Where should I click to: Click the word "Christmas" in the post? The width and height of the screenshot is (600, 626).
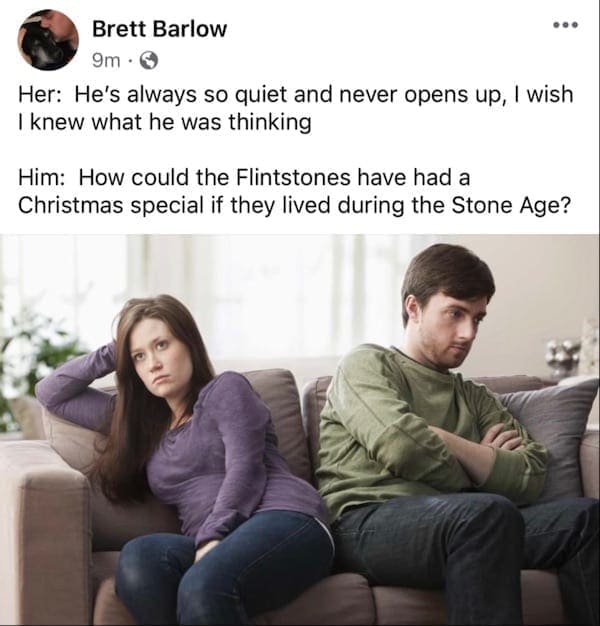(70, 205)
